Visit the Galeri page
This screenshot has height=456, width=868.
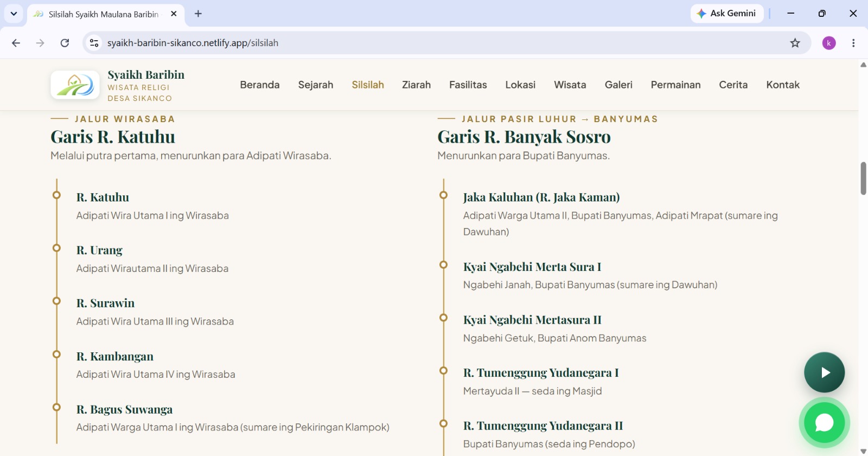point(618,85)
